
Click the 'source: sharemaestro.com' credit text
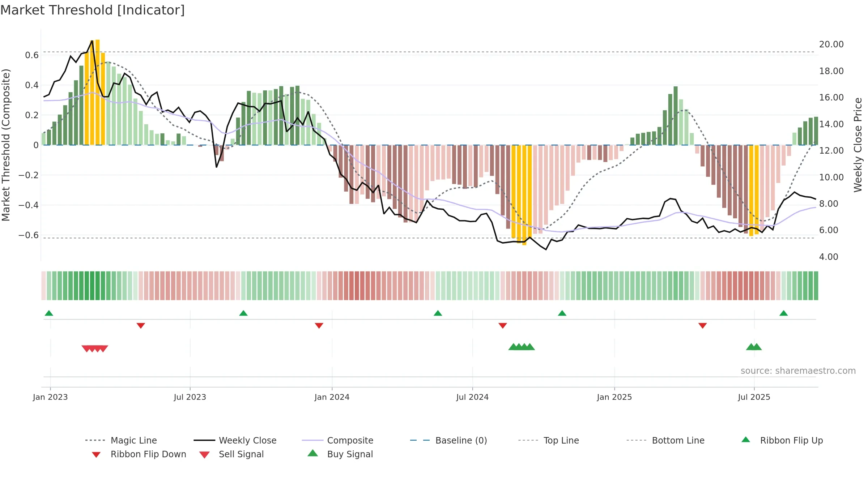click(x=798, y=371)
